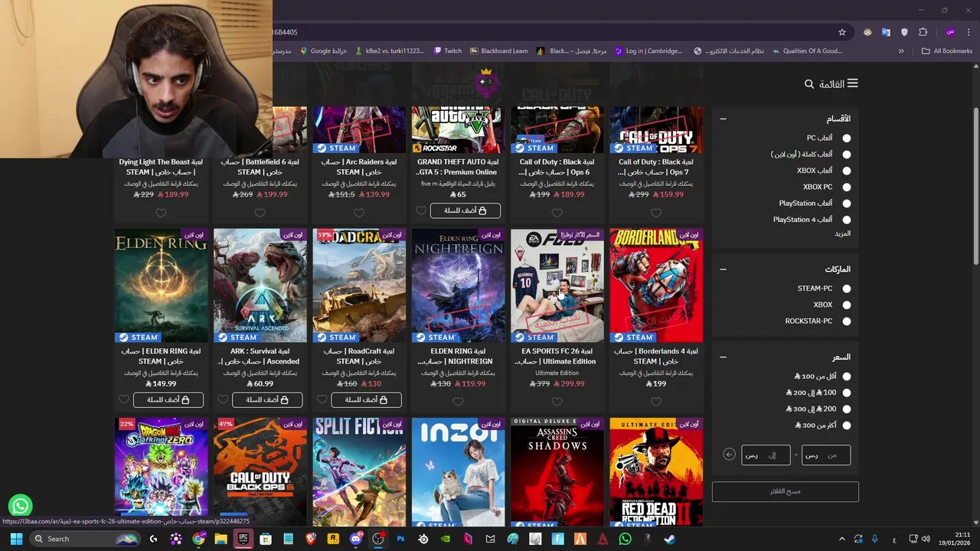Open the Twitch bookmark
The image size is (980, 551).
[448, 51]
